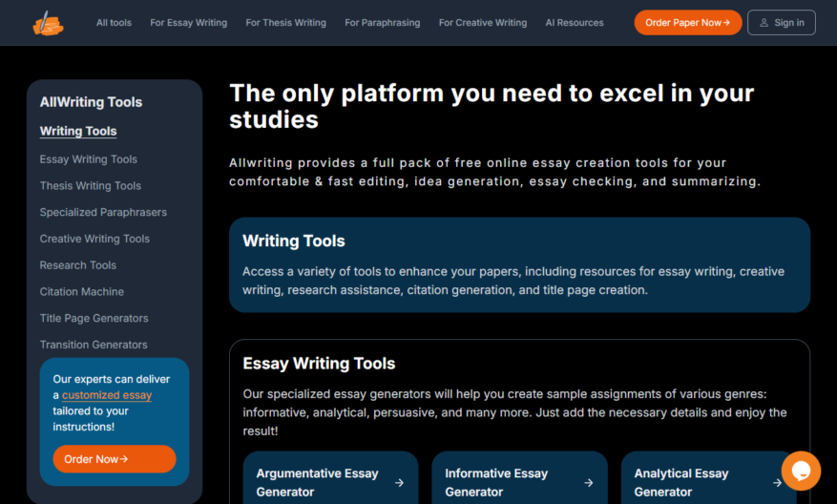Select Writing Tools sidebar heading link

[x=78, y=131]
